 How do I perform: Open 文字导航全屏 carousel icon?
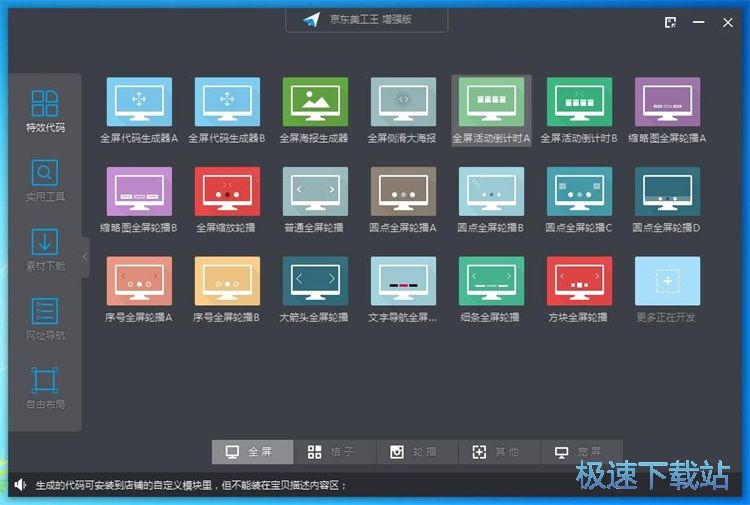403,281
